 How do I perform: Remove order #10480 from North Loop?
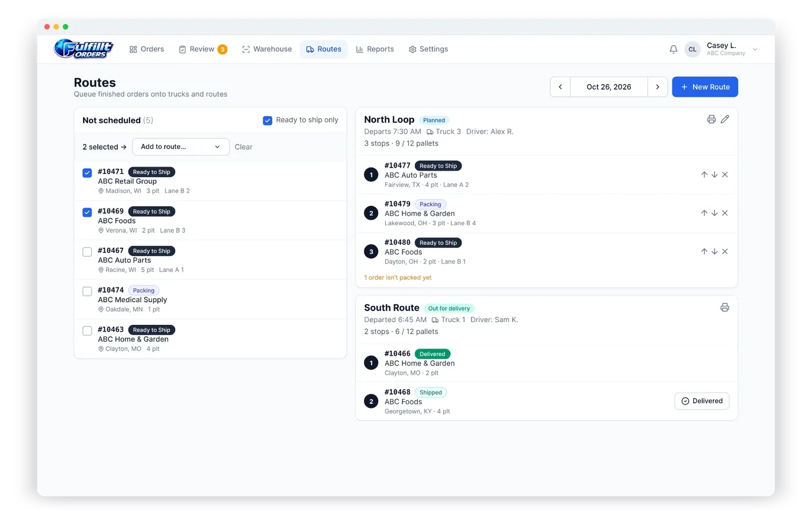[725, 251]
